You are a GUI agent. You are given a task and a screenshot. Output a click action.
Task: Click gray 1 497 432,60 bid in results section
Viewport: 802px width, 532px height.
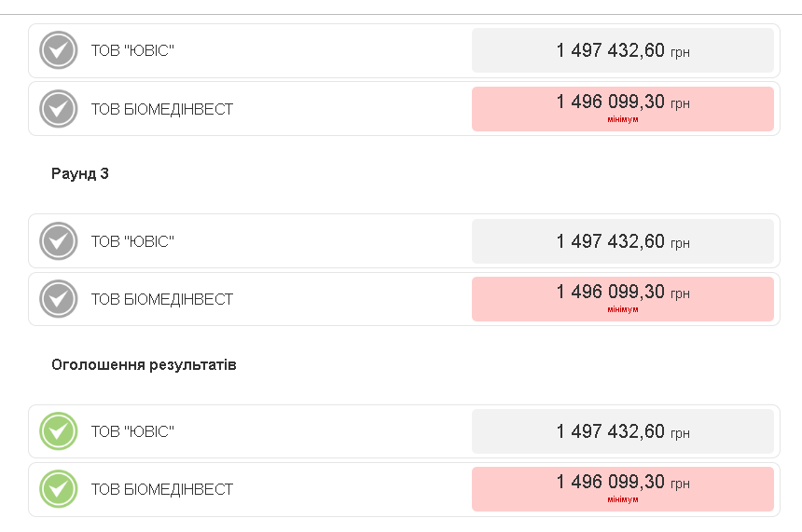622,431
